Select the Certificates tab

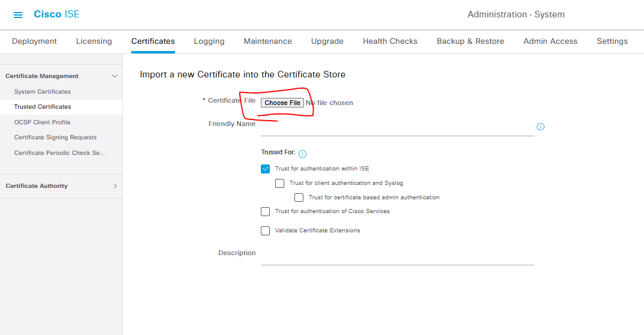[x=153, y=41]
